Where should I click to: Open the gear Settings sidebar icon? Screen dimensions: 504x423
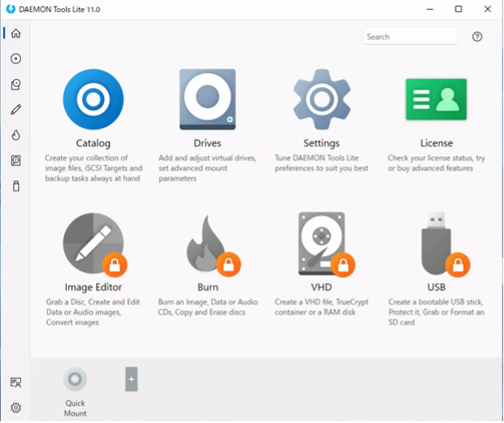tap(15, 408)
